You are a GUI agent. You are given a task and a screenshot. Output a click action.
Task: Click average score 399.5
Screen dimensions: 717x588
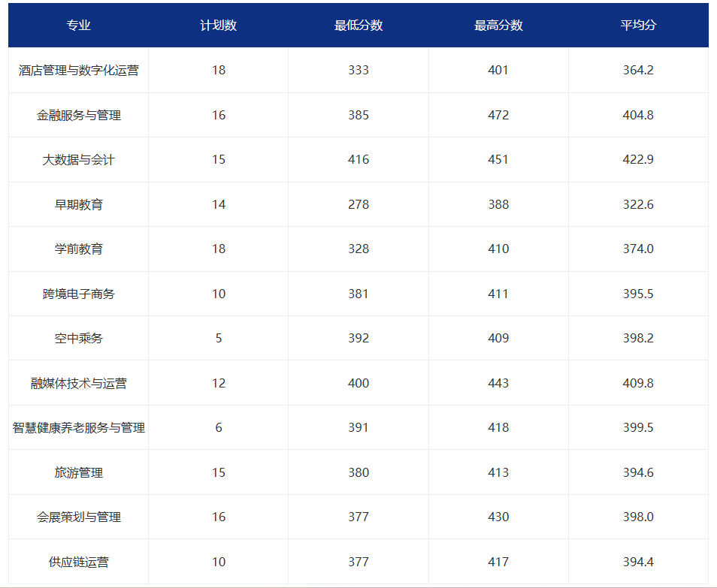pyautogui.click(x=638, y=427)
